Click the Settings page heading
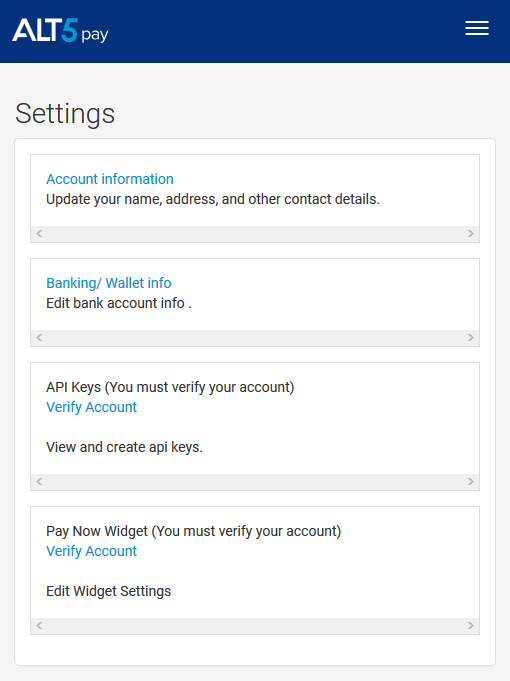The width and height of the screenshot is (510, 681). coord(65,114)
